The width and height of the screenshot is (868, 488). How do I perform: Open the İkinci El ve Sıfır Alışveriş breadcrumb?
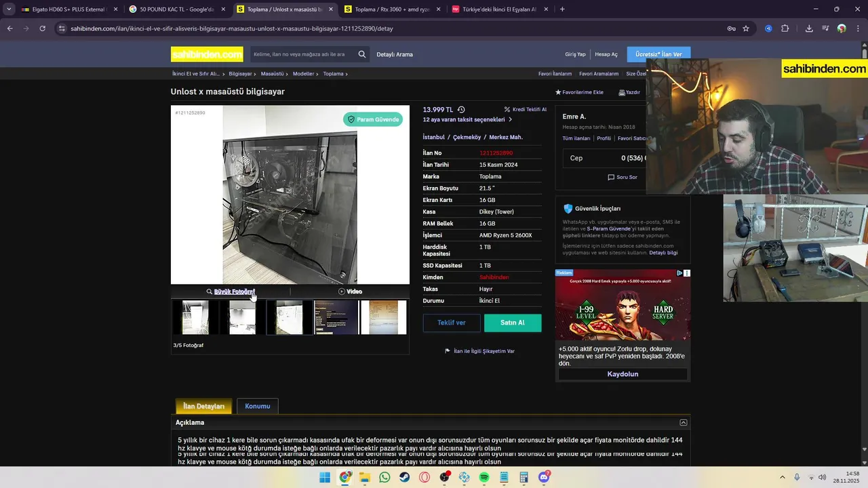point(195,73)
